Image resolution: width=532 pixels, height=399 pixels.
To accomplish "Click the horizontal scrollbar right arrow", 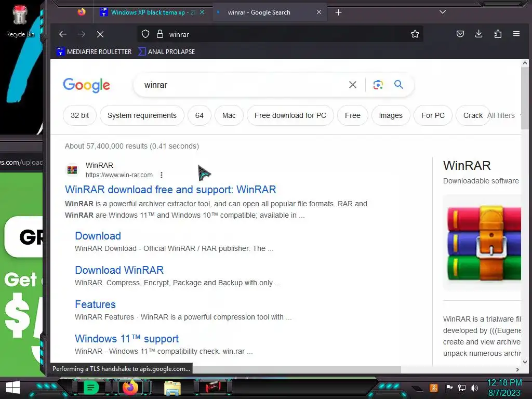I will 517,369.
